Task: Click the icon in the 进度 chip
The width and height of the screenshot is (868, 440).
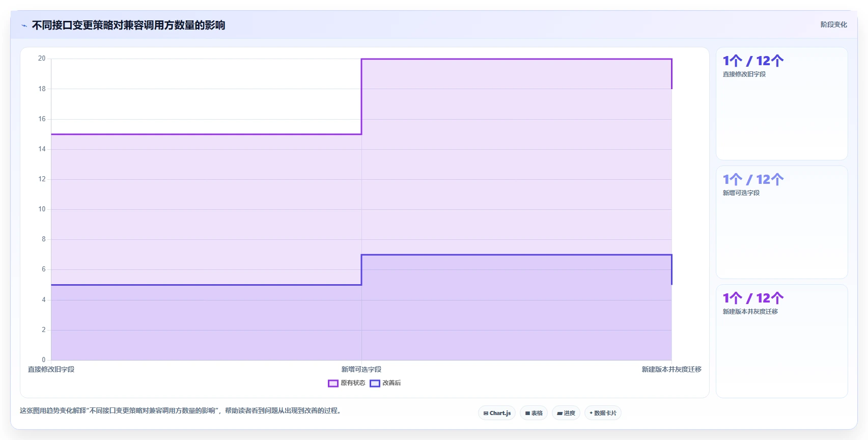Action: pos(559,413)
